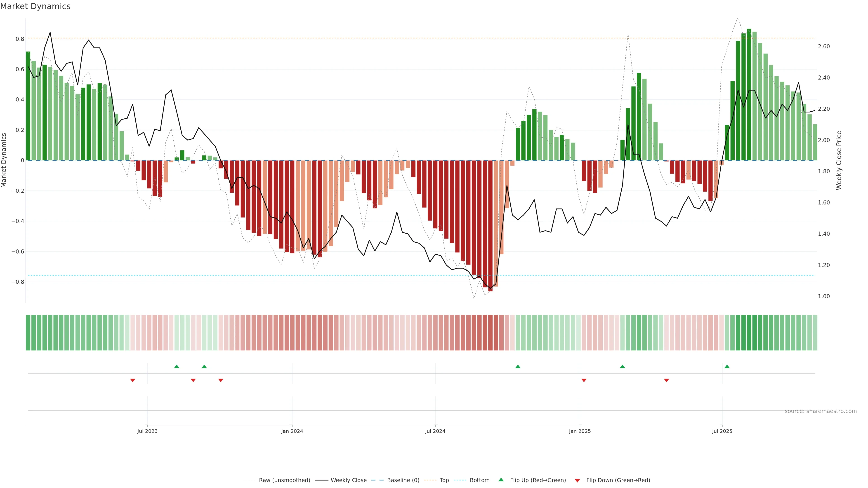Click the Jan 2024 axis label
Viewport: 868px width, 488px height.
[x=292, y=431]
